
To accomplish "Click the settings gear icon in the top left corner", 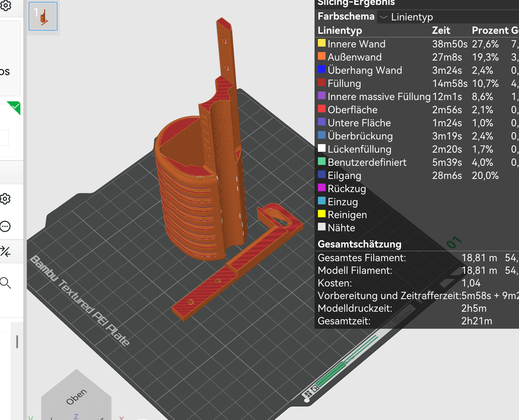I will (x=6, y=5).
